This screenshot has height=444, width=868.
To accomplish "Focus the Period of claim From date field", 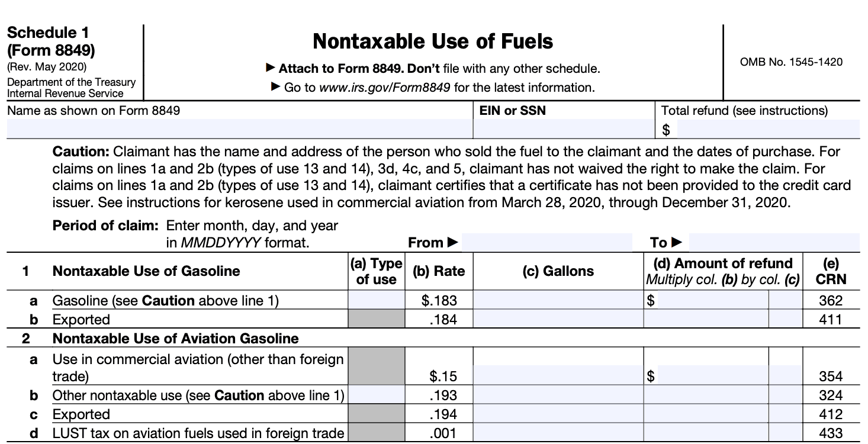I will click(x=546, y=242).
